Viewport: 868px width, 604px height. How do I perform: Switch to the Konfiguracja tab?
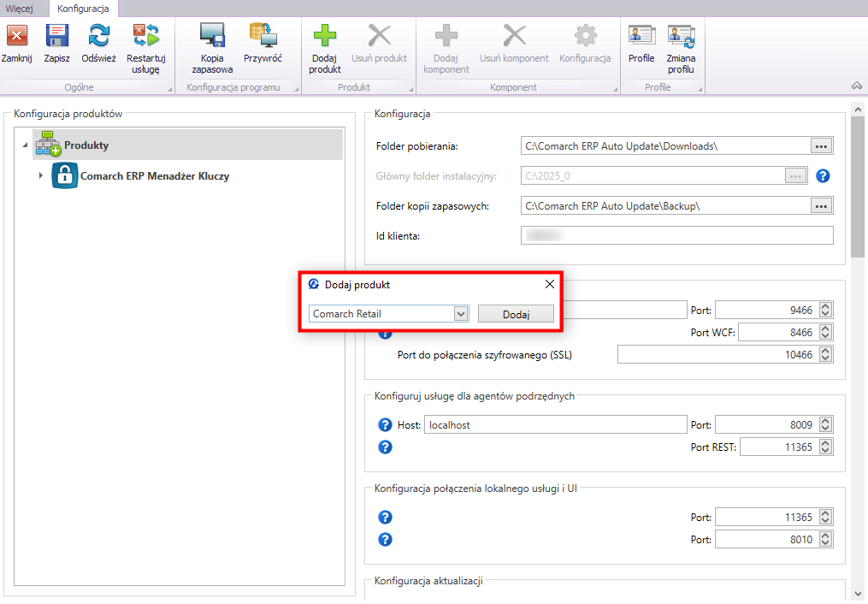pyautogui.click(x=83, y=9)
